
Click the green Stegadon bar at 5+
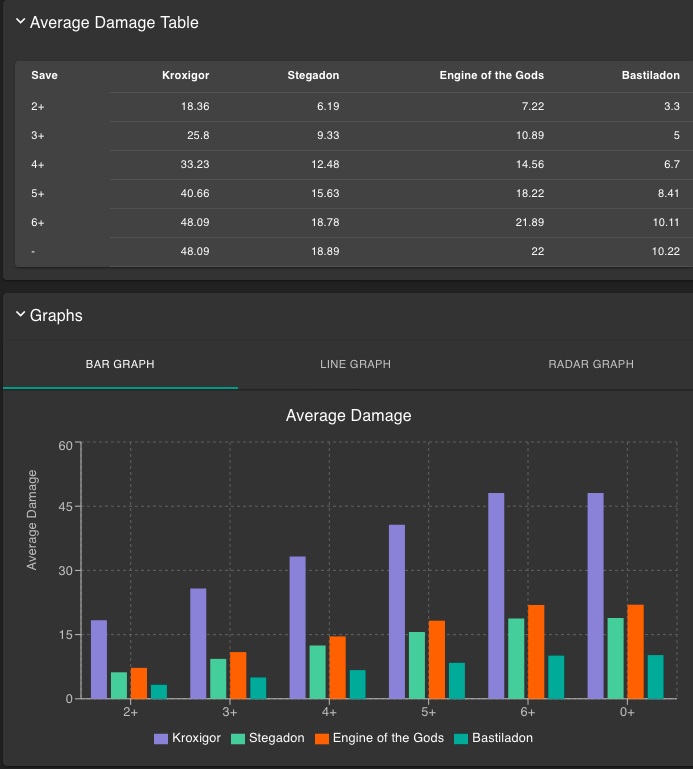(417, 665)
